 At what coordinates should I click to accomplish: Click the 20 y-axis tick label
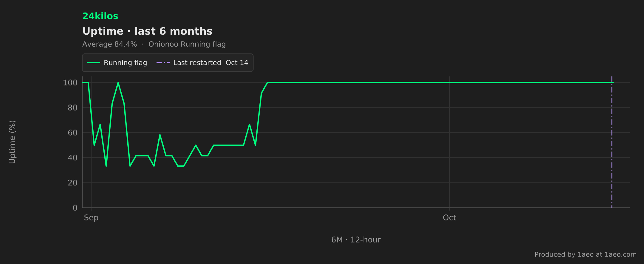(72, 183)
